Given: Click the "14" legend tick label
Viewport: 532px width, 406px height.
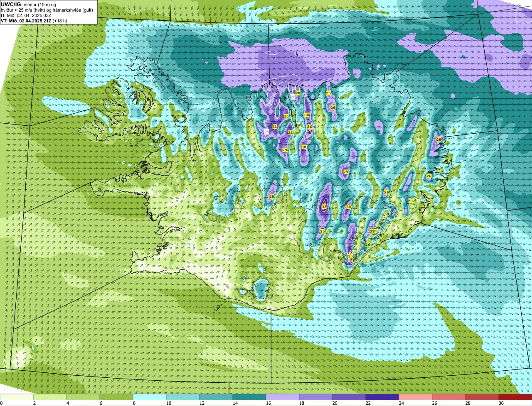Looking at the screenshot, I should click(235, 403).
